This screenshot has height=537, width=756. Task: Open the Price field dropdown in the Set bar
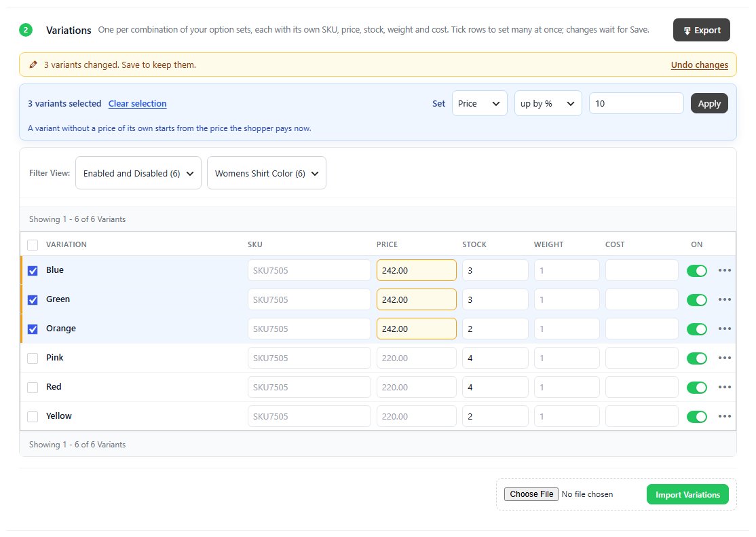coord(479,103)
